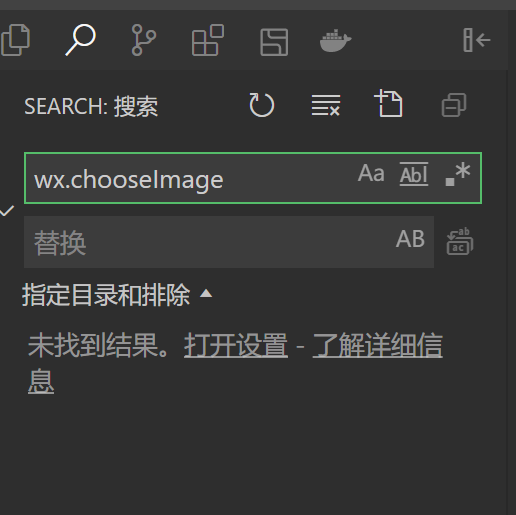516x515 pixels.
Task: Open the Source Control branch view
Action: (144, 40)
